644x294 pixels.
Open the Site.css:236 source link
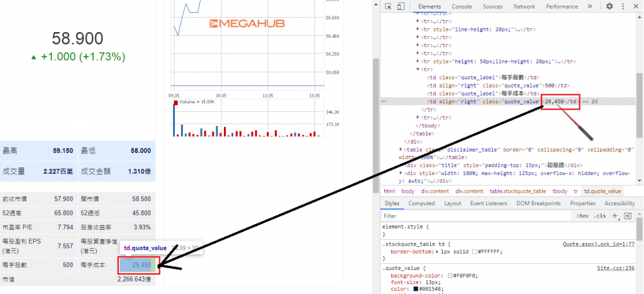(x=616, y=268)
